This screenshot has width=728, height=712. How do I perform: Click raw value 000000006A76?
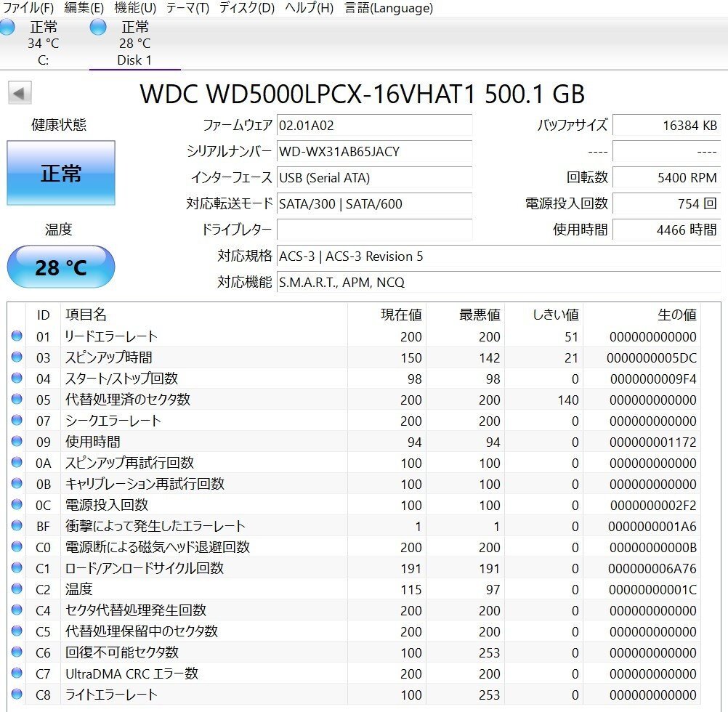point(652,569)
